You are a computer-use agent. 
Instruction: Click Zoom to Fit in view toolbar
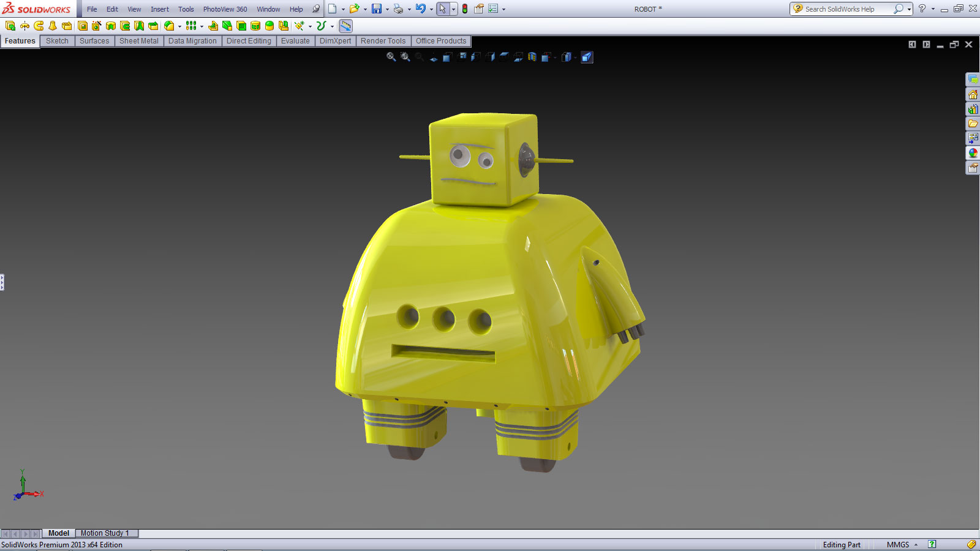391,57
